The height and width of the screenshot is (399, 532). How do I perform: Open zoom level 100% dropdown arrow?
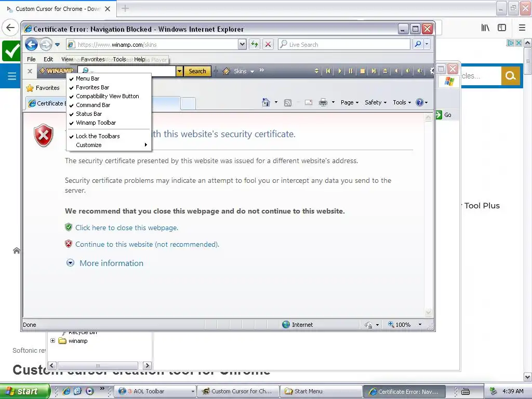[x=420, y=325]
